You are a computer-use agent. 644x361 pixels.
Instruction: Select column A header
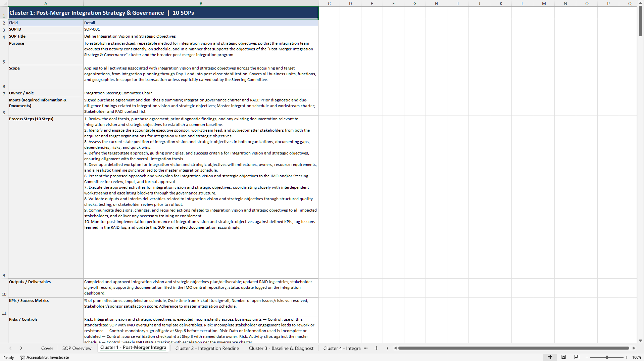tap(46, 3)
